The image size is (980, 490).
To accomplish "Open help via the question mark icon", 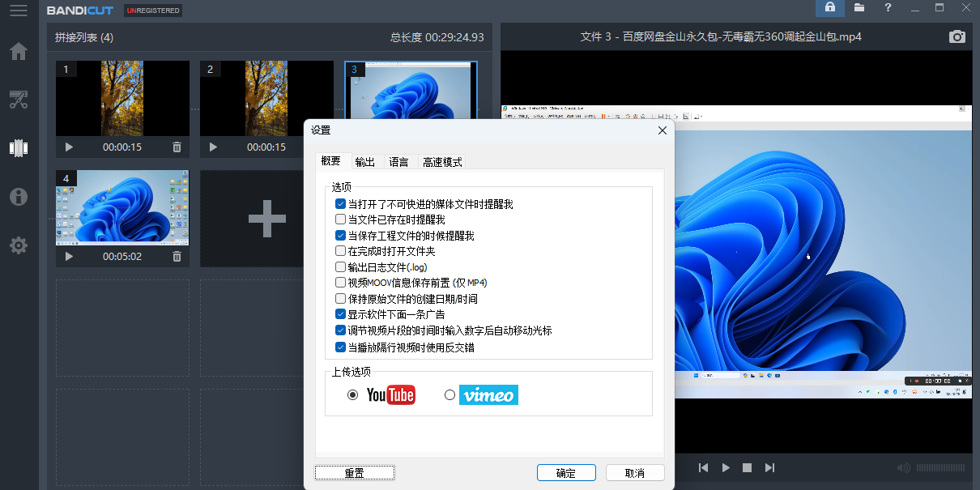I will tap(888, 7).
